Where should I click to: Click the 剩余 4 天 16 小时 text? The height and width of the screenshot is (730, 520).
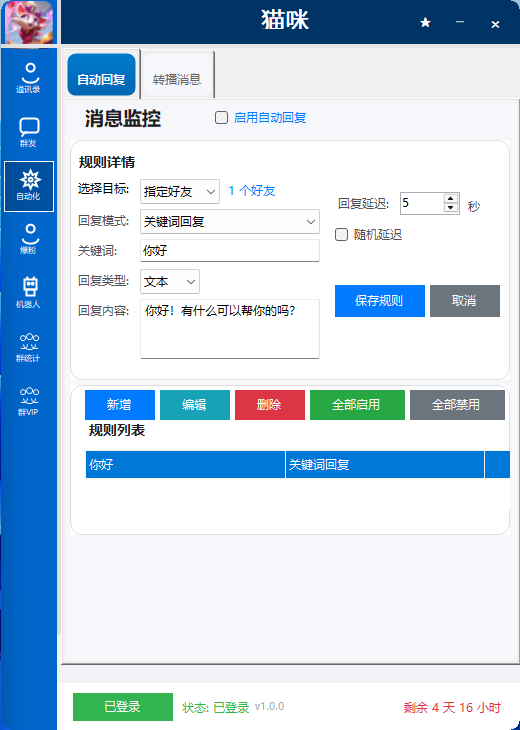(452, 708)
